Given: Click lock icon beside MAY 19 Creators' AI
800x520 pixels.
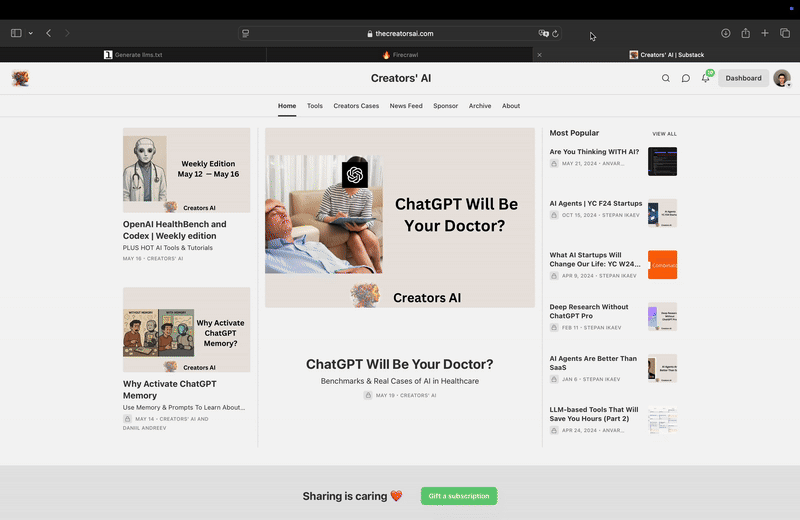Looking at the screenshot, I should [x=368, y=395].
